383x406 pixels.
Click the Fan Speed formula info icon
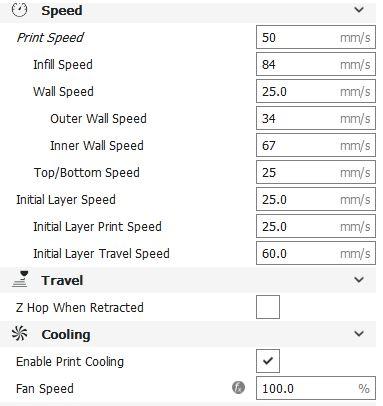click(x=238, y=388)
